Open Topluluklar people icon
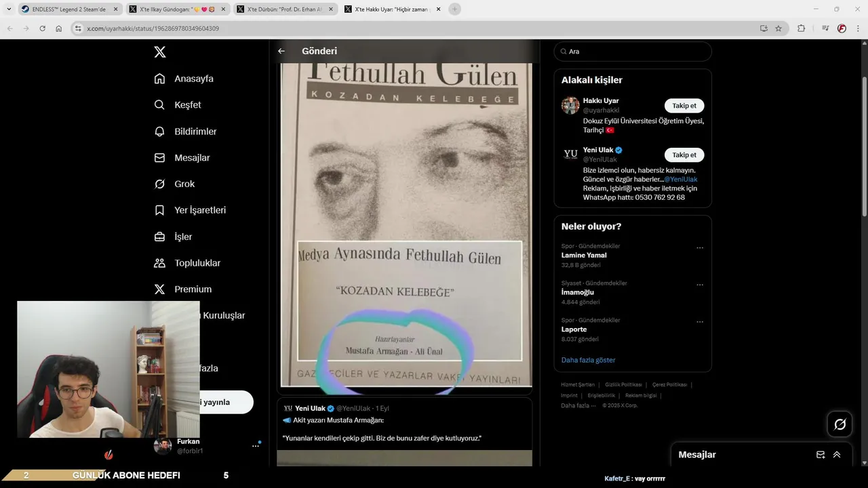 pyautogui.click(x=159, y=263)
